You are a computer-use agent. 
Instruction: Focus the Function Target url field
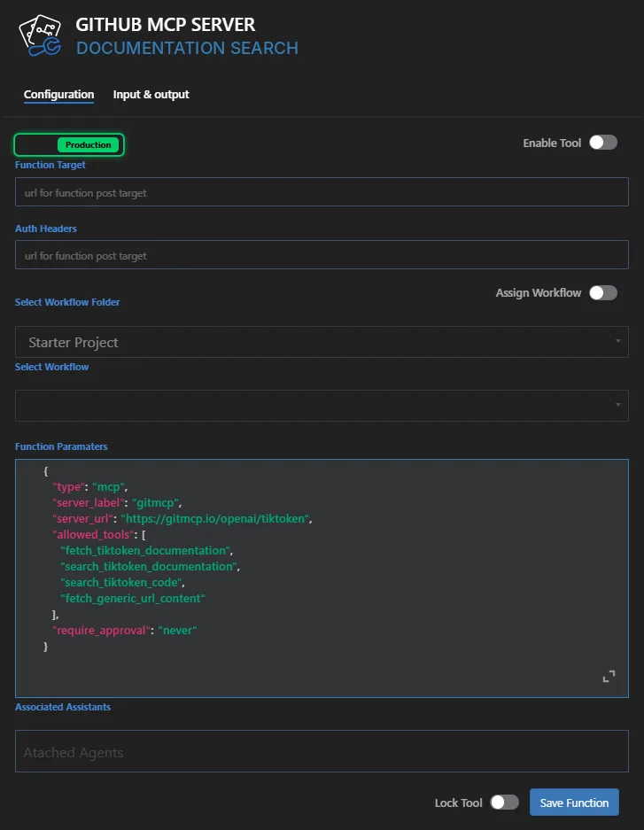click(322, 192)
